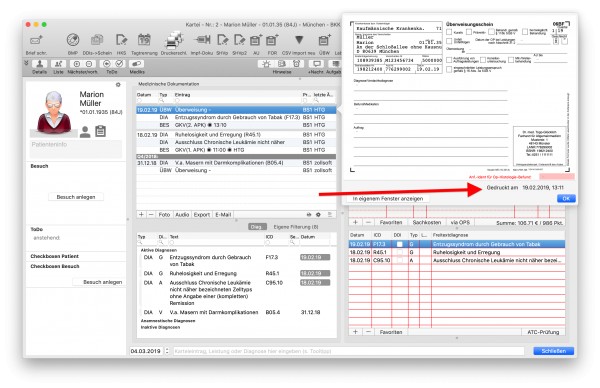The image size is (600, 388).
Task: Click the OK button in the preview
Action: pos(566,198)
